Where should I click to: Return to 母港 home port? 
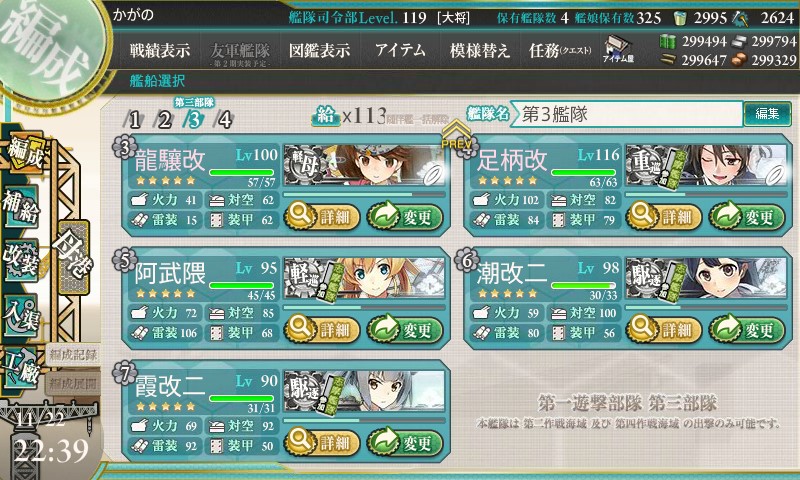point(74,257)
